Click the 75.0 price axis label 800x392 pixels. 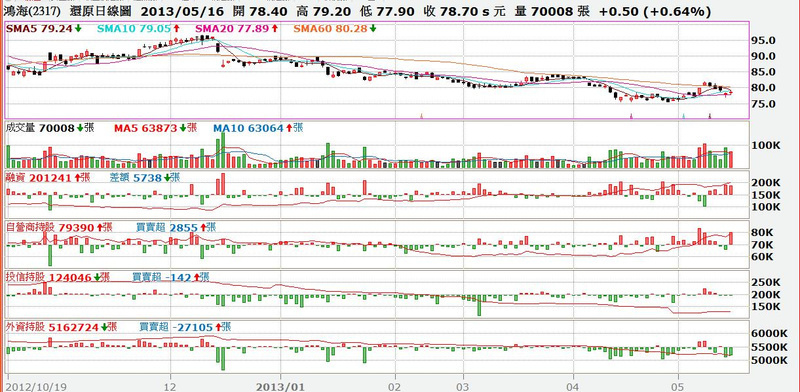pyautogui.click(x=762, y=104)
